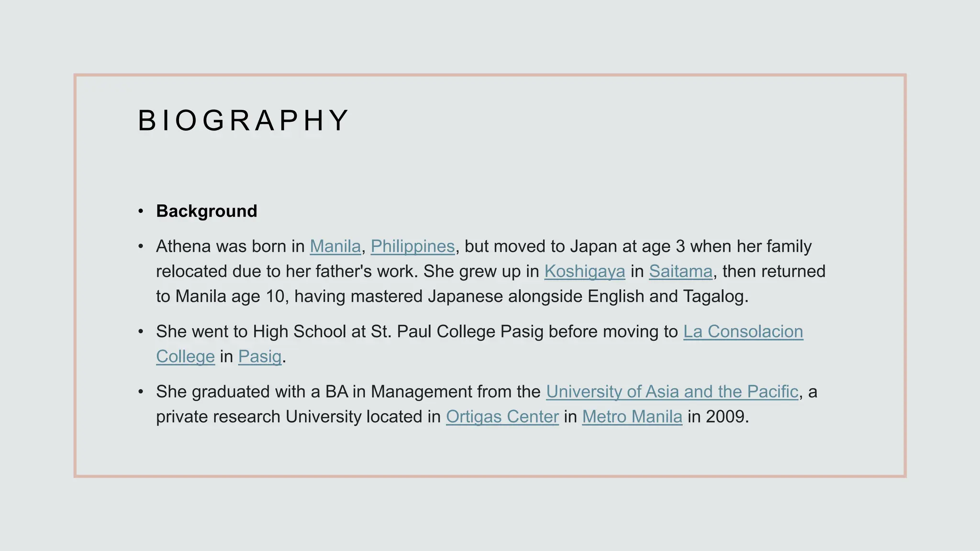Select the bold Background heading

206,211
